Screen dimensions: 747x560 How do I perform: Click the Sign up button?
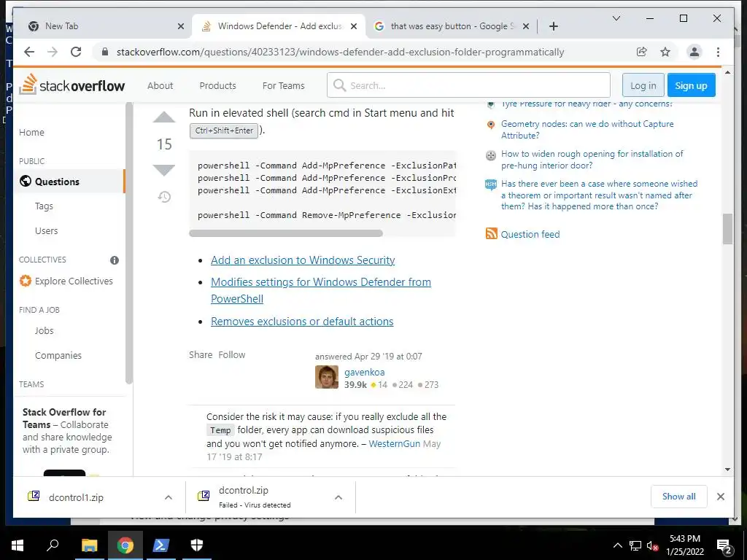(691, 86)
